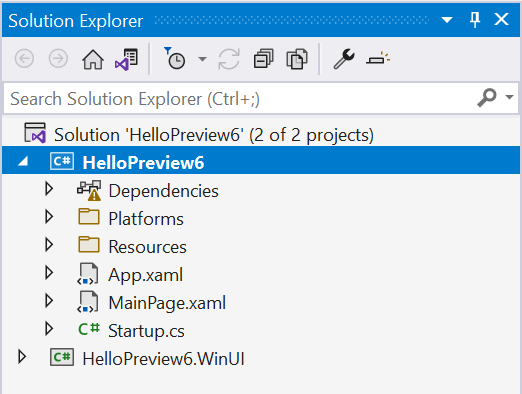Screen dimensions: 522x394
Task: Expand the App.xaml node
Action: [x=49, y=273]
